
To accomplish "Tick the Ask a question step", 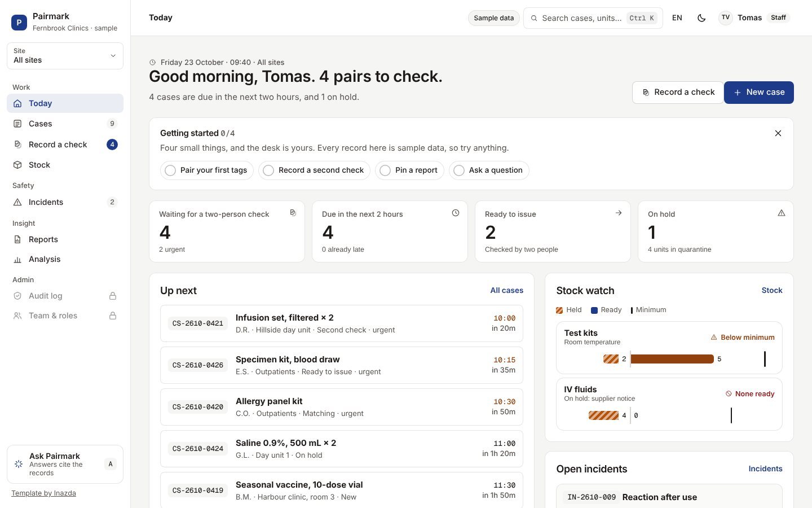I will click(489, 170).
